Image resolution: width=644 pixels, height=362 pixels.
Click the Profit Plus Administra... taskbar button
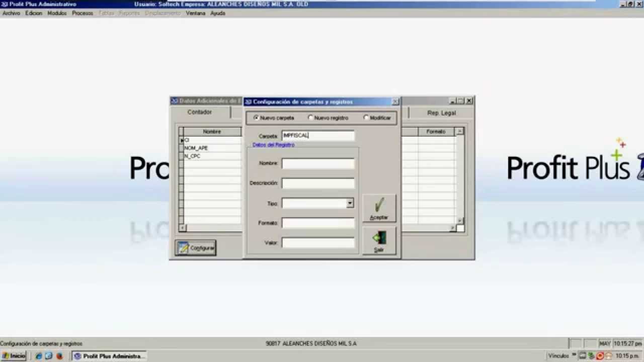(109, 356)
